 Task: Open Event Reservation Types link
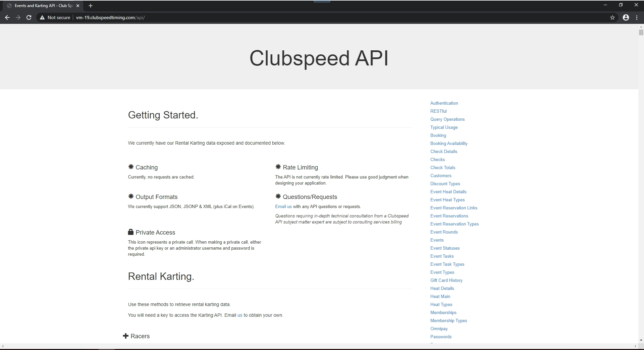click(x=454, y=224)
